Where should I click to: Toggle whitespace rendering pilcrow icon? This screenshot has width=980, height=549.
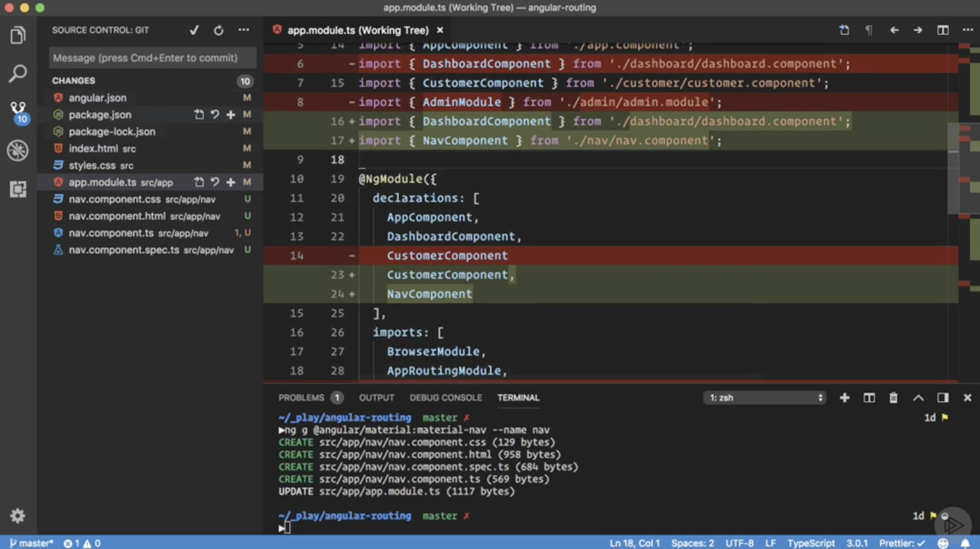(x=869, y=30)
